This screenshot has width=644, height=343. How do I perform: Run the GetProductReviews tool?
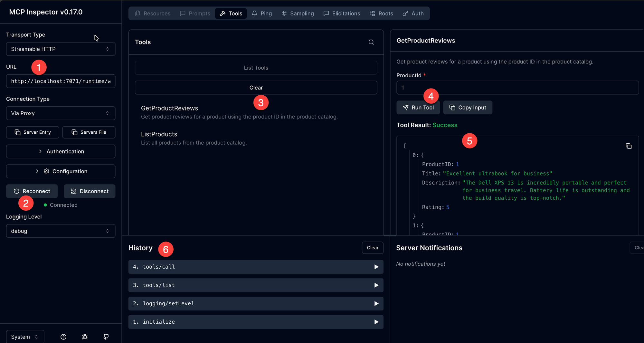[418, 108]
